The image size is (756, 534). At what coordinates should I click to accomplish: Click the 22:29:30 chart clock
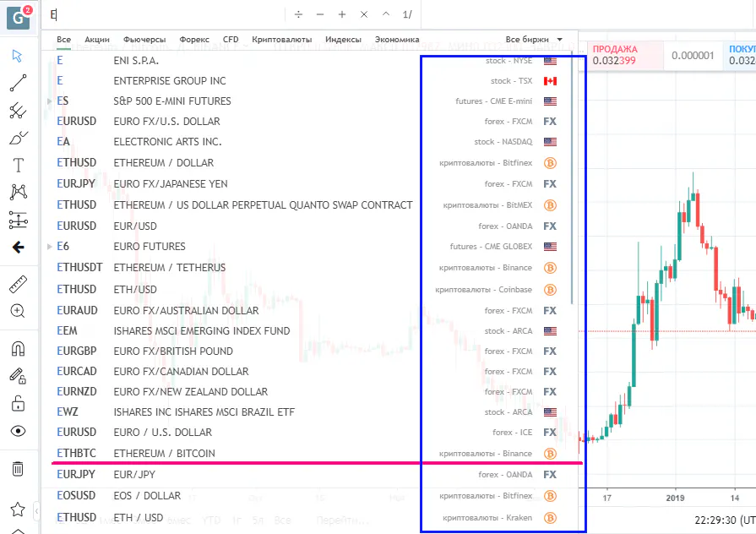point(724,520)
